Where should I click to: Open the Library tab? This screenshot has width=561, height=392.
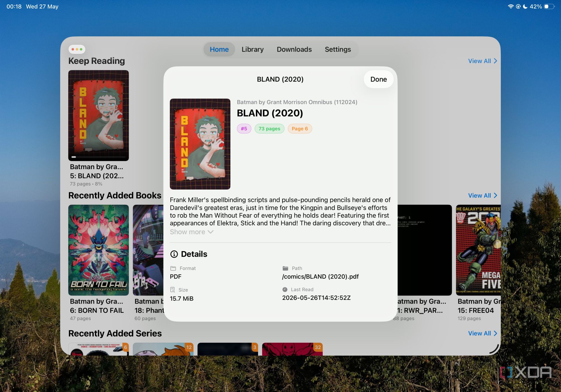pyautogui.click(x=253, y=49)
